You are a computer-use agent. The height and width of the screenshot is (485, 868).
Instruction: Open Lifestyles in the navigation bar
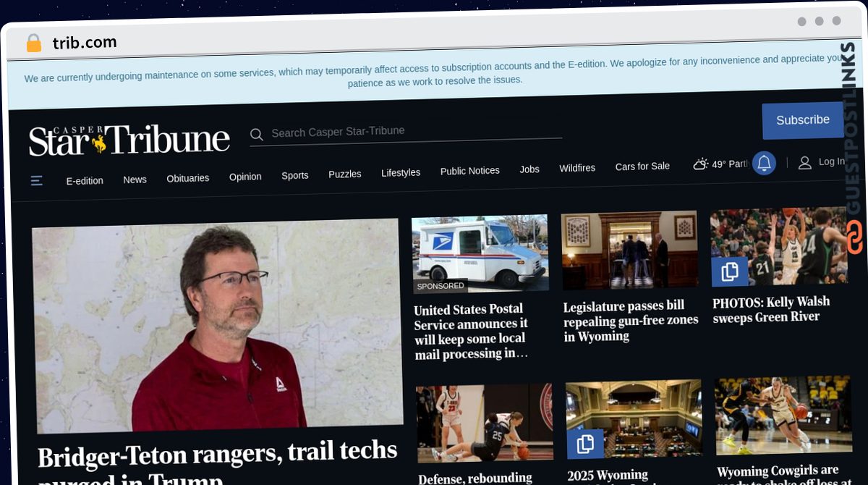[401, 172]
